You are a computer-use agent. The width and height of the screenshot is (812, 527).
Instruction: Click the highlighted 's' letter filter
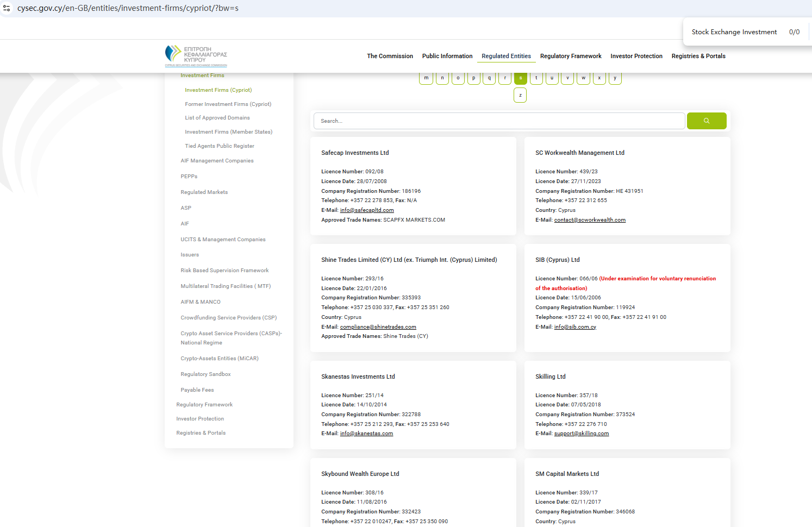click(x=520, y=78)
